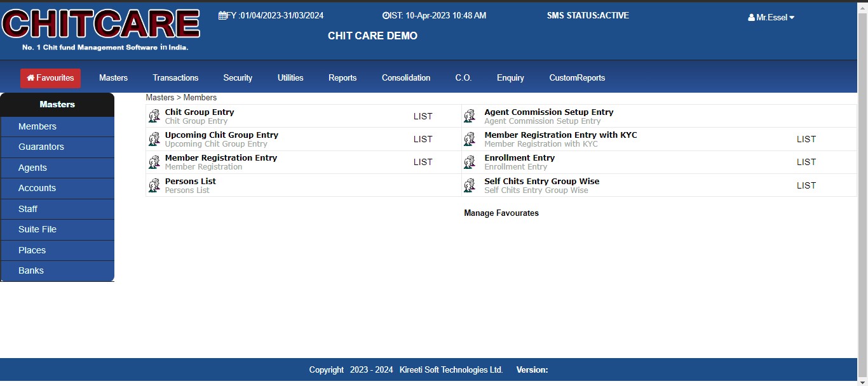Select Guarantors in the Masters sidebar
The image size is (868, 386).
coord(41,147)
